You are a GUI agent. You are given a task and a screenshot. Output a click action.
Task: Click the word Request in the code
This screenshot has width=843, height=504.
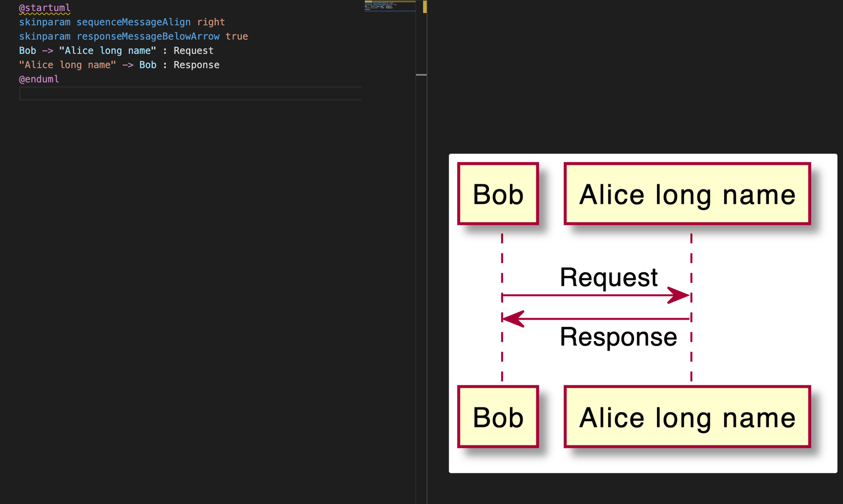(193, 51)
